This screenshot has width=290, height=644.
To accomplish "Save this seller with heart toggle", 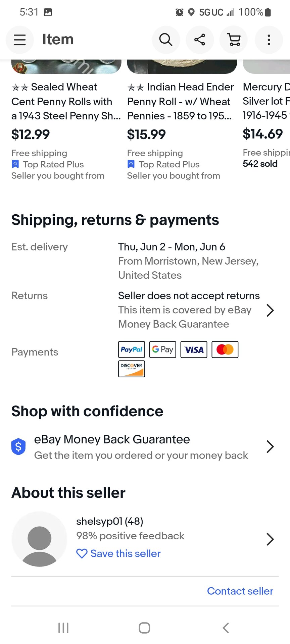I will [118, 553].
